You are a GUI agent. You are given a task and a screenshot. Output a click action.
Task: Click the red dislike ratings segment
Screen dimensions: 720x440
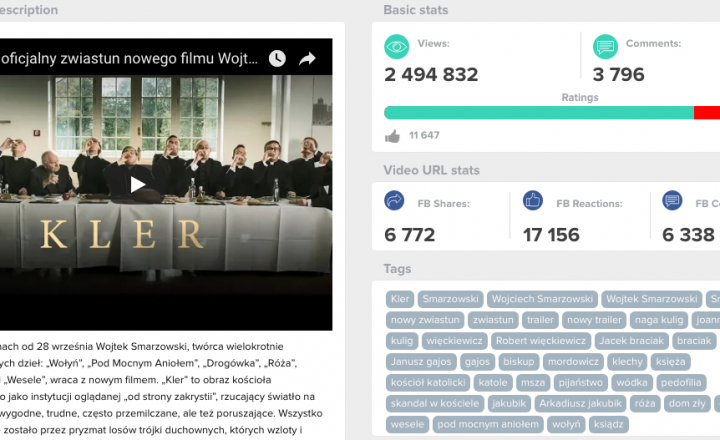707,113
